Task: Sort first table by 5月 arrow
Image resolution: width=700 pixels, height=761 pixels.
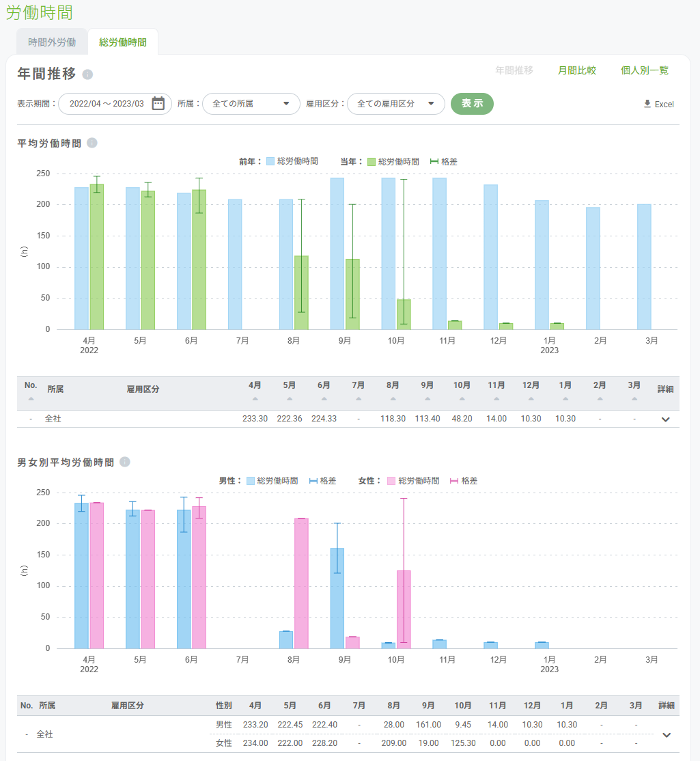Action: point(290,399)
